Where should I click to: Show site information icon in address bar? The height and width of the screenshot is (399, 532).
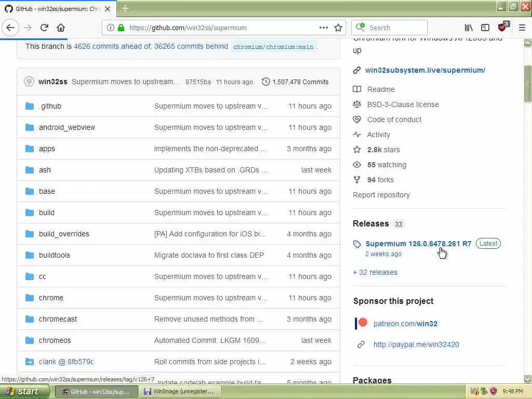coord(110,28)
